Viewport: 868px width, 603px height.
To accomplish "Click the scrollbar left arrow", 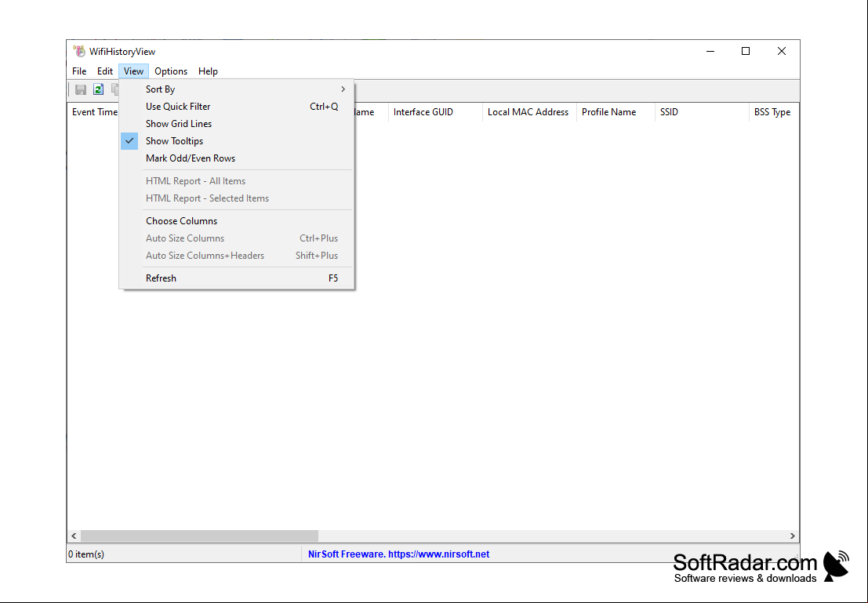I will (x=74, y=536).
